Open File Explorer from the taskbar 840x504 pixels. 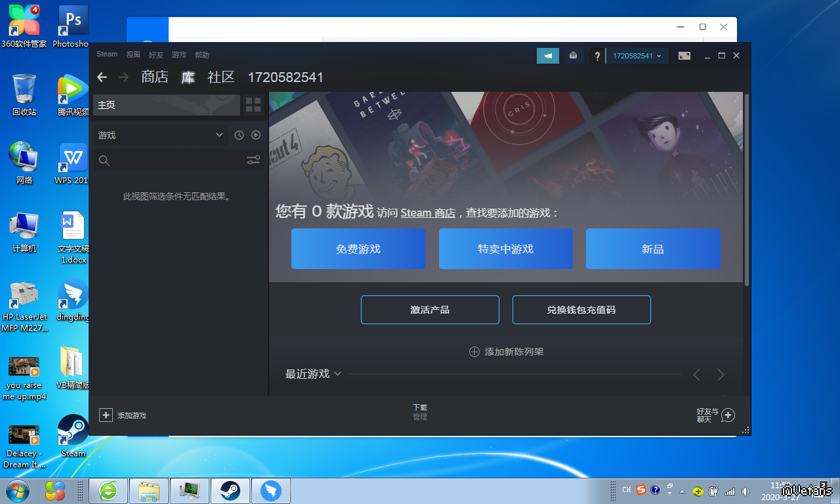coord(149,490)
